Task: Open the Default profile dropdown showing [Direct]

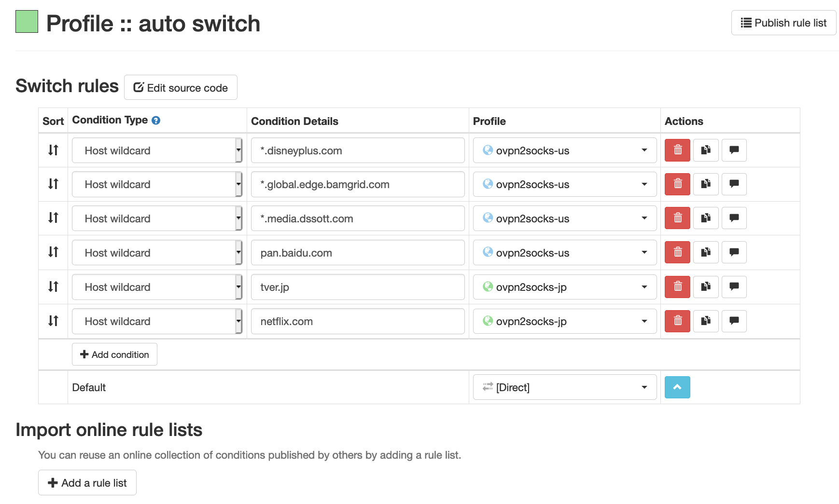Action: point(565,387)
